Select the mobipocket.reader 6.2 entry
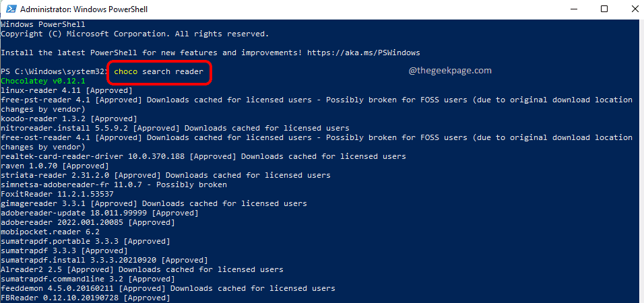Viewport: 644px width, 303px height. [x=50, y=232]
